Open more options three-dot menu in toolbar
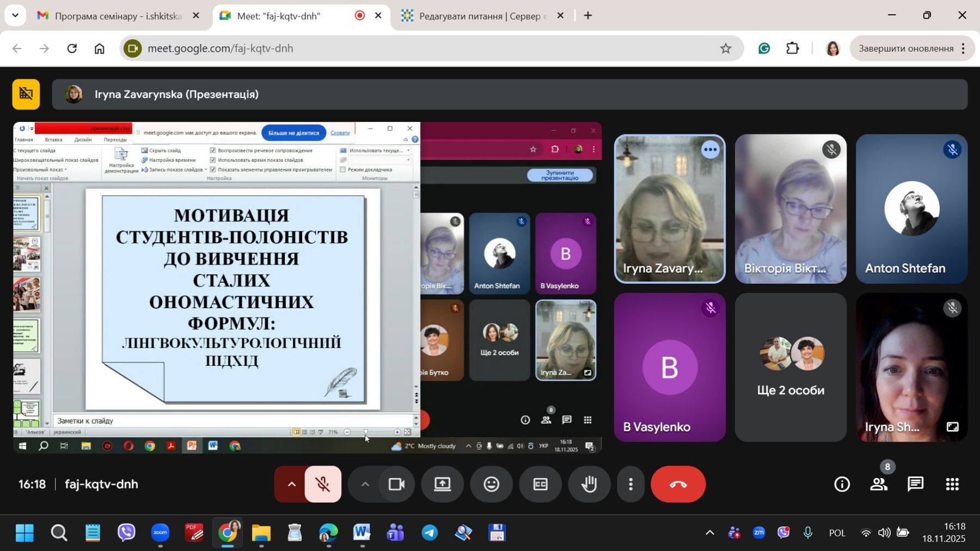980x551 pixels. (x=630, y=484)
